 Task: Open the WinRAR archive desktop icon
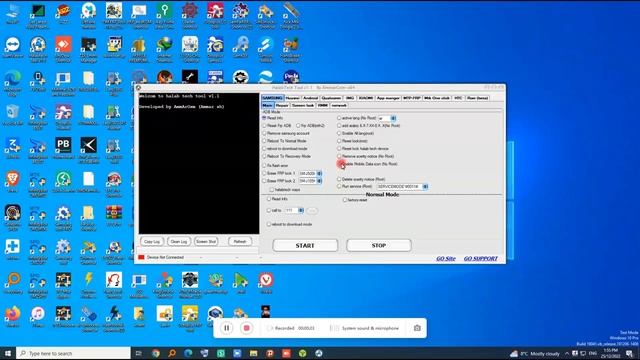click(114, 216)
